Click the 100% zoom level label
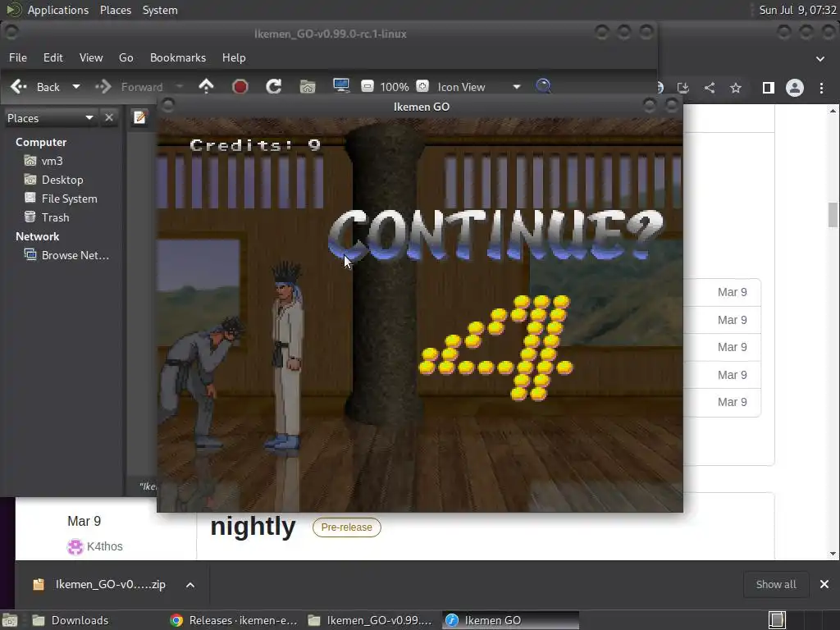This screenshot has height=630, width=840. click(395, 87)
